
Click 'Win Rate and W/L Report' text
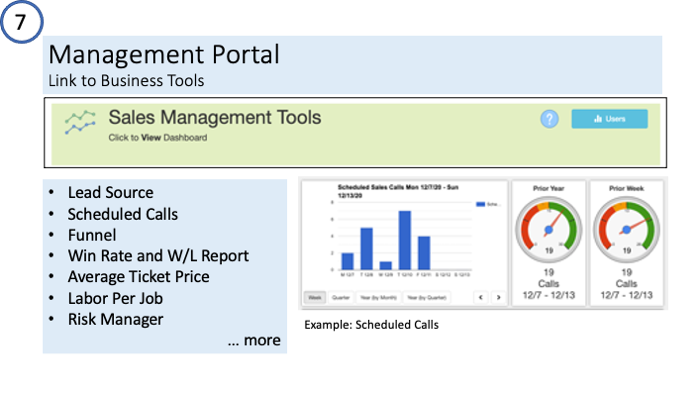[x=158, y=256]
